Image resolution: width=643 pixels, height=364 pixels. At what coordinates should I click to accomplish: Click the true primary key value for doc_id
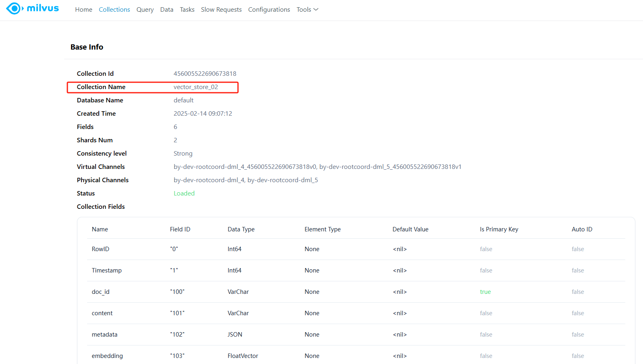click(485, 292)
